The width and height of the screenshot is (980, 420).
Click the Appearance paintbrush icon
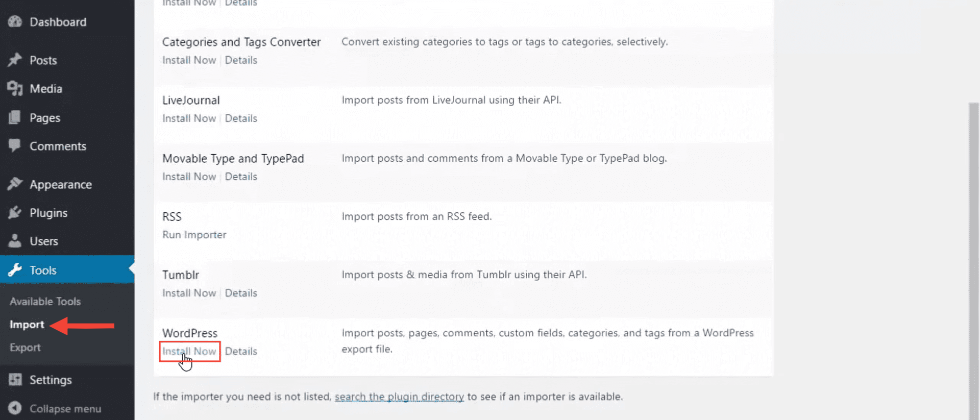[15, 184]
